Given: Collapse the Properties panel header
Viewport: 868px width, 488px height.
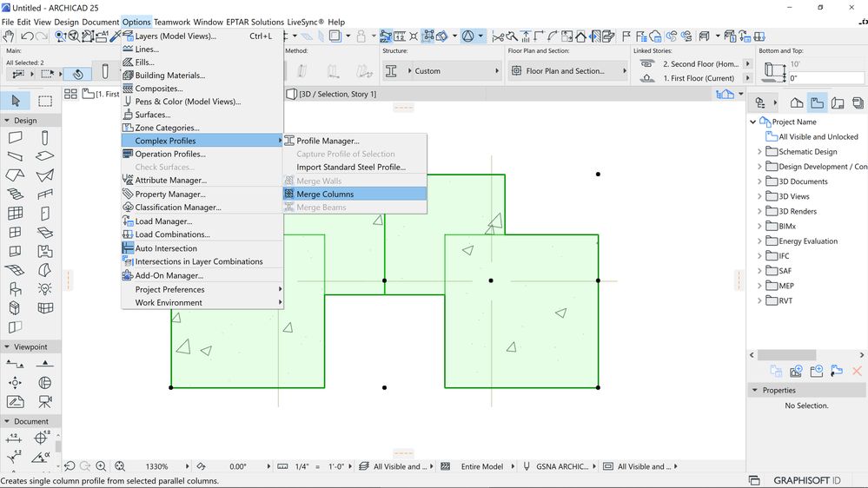Looking at the screenshot, I should point(754,390).
